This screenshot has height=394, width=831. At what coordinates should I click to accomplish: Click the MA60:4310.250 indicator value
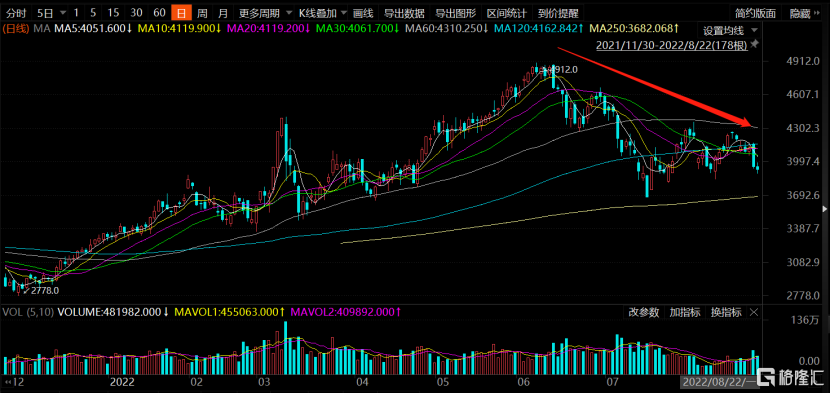447,28
